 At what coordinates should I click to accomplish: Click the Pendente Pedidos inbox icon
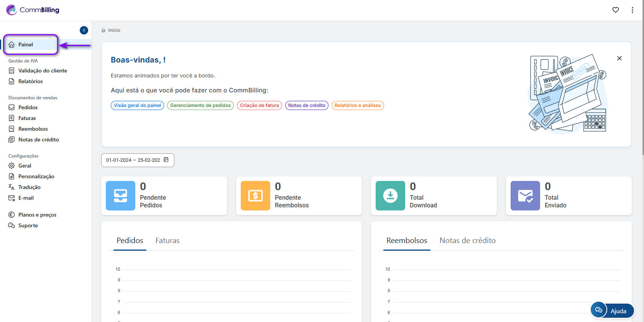click(x=120, y=195)
